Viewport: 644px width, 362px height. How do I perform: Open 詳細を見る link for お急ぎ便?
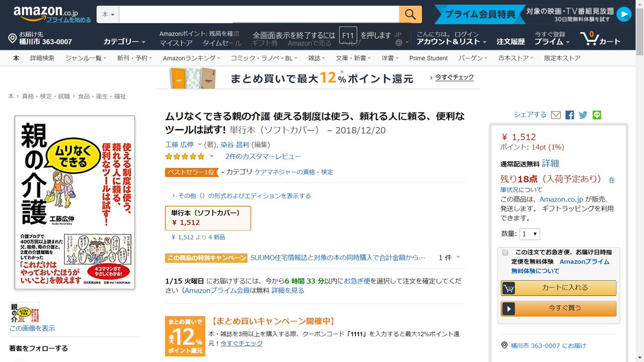tap(288, 291)
